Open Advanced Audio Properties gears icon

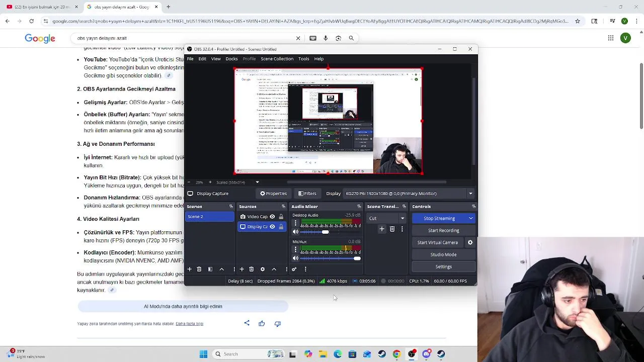[x=294, y=269]
